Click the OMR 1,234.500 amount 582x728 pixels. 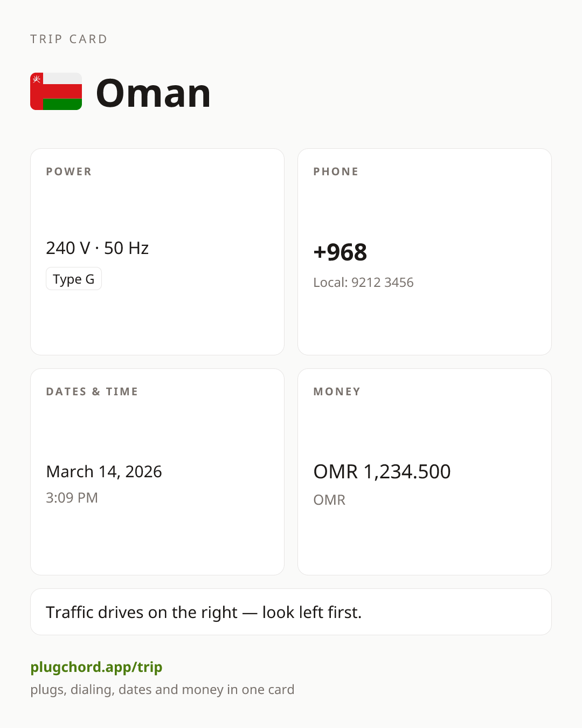click(382, 472)
